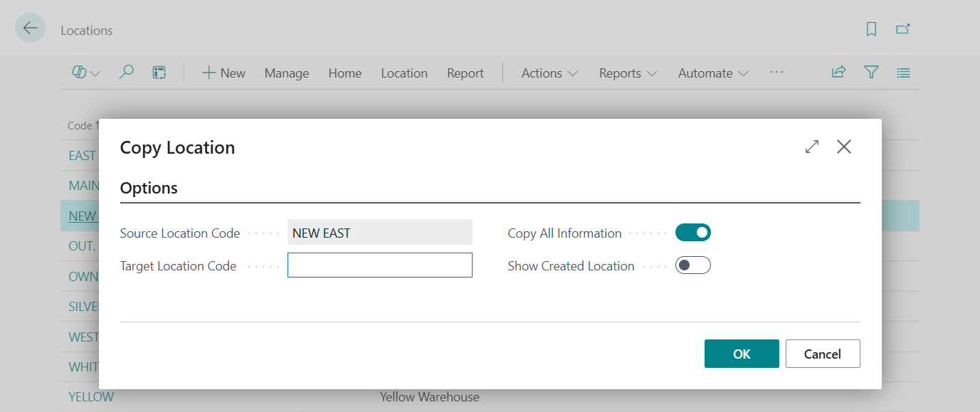Open the Actions dropdown menu
This screenshot has width=980, height=412.
click(x=548, y=73)
